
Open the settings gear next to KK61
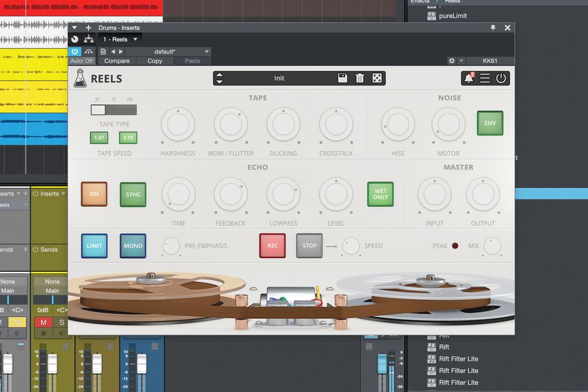coord(451,61)
